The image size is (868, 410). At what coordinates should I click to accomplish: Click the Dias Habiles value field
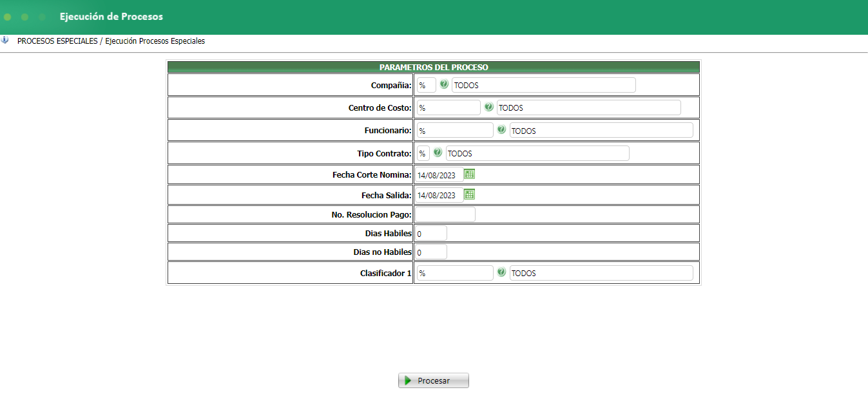431,233
